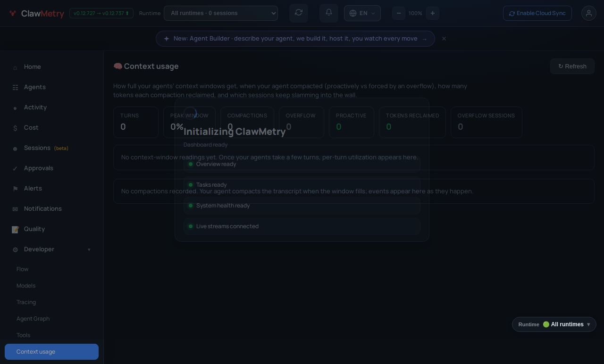This screenshot has height=364, width=604.
Task: Go to Home in sidebar
Action: point(52,67)
